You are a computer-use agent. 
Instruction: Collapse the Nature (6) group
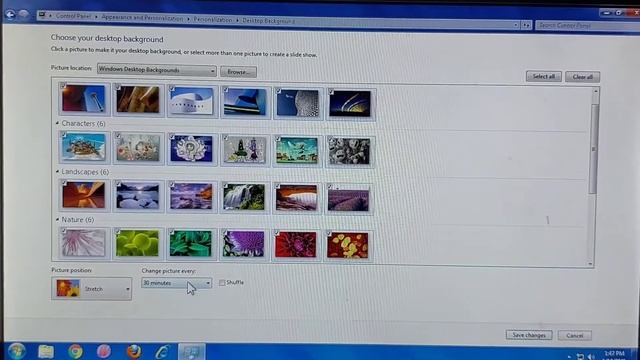coord(57,219)
